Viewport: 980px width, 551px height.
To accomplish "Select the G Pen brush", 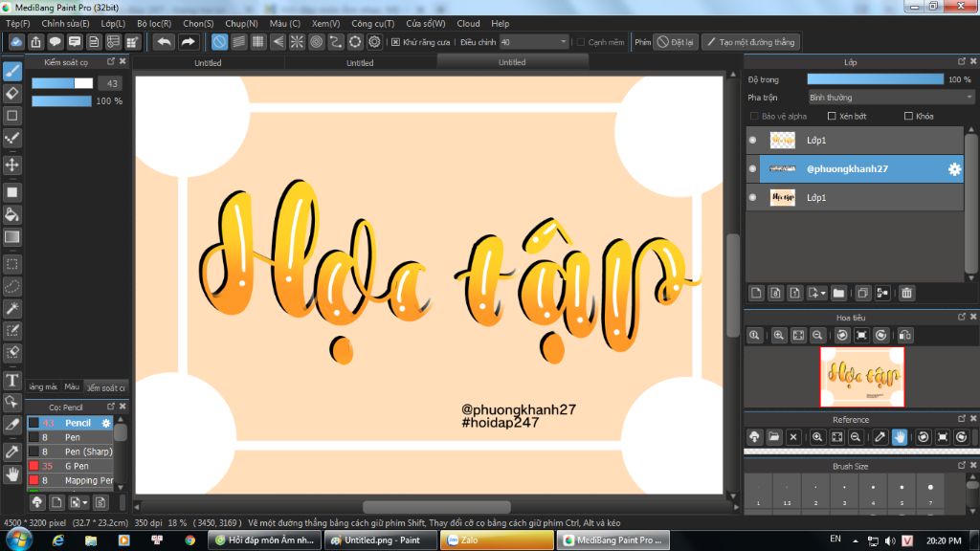I will 70,466.
